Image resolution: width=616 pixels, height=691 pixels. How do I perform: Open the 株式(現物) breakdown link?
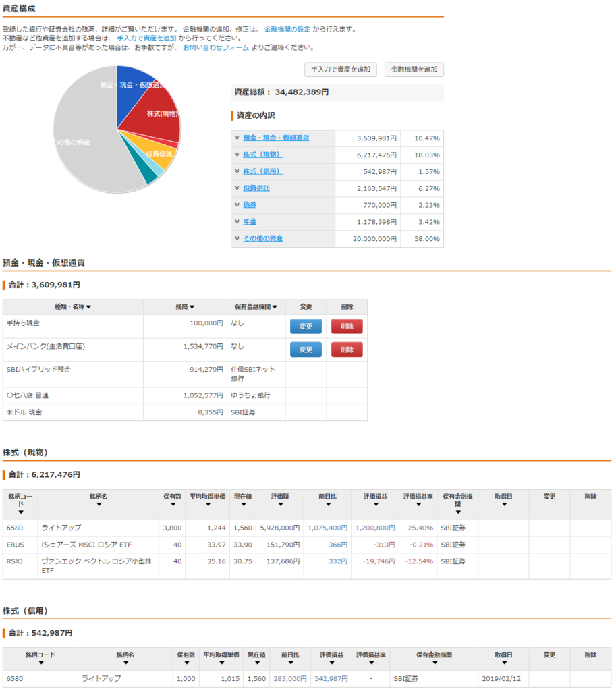pos(262,155)
